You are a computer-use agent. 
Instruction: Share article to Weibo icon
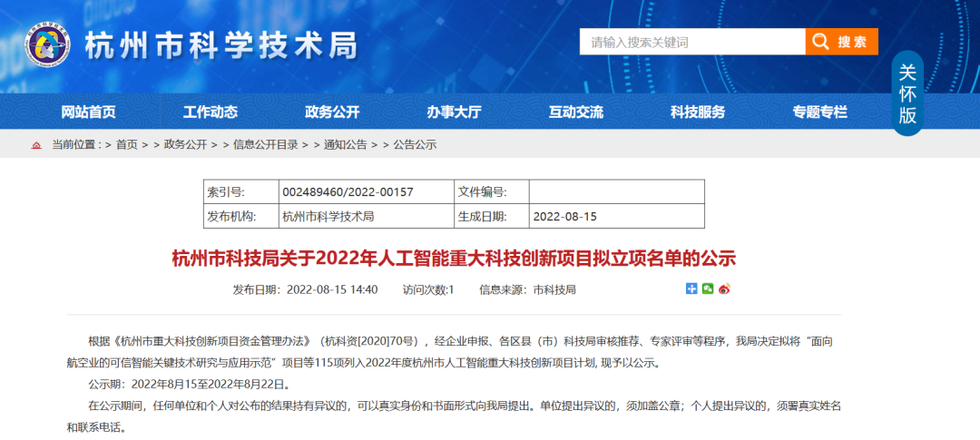724,288
